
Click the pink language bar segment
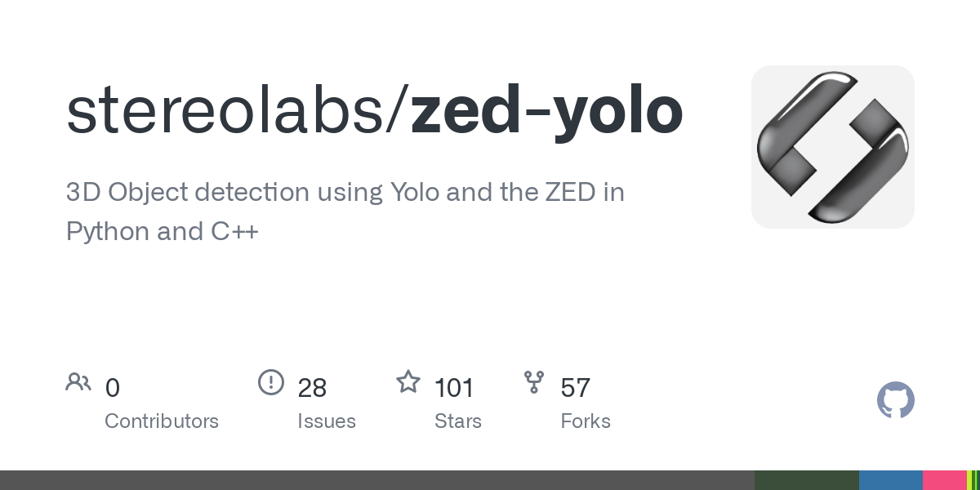(x=945, y=480)
